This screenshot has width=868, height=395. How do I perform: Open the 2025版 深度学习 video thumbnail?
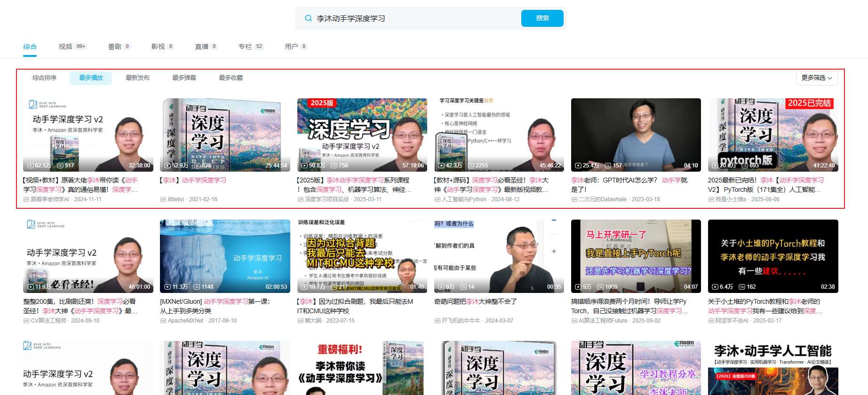pos(362,134)
